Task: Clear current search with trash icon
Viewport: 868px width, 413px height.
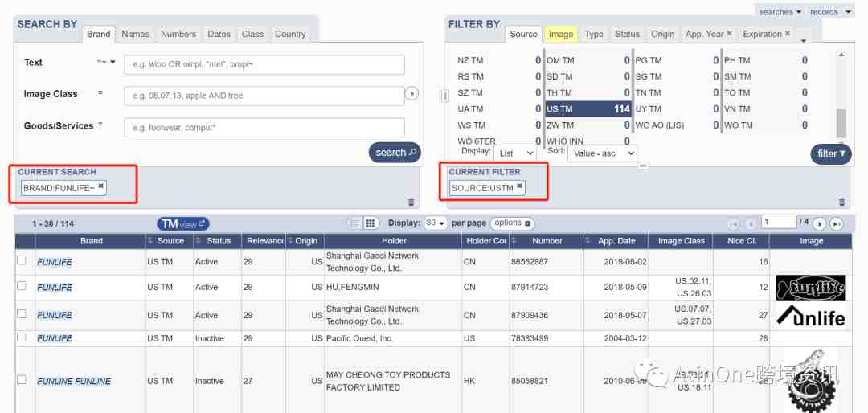Action: [x=411, y=202]
